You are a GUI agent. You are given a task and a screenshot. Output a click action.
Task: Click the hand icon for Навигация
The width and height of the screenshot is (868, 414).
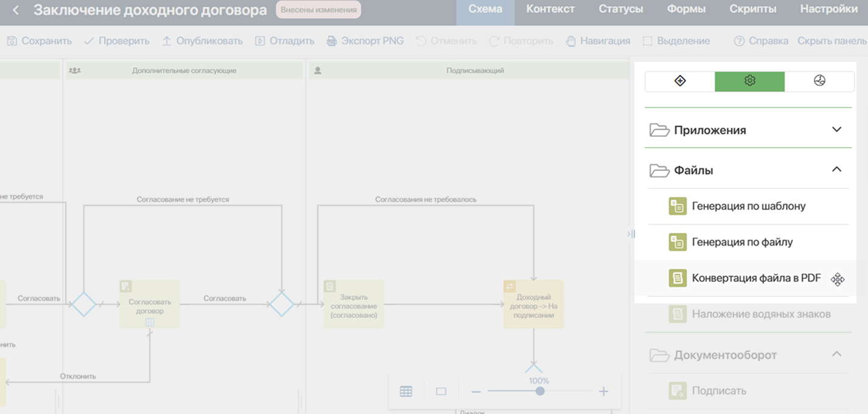(x=571, y=41)
